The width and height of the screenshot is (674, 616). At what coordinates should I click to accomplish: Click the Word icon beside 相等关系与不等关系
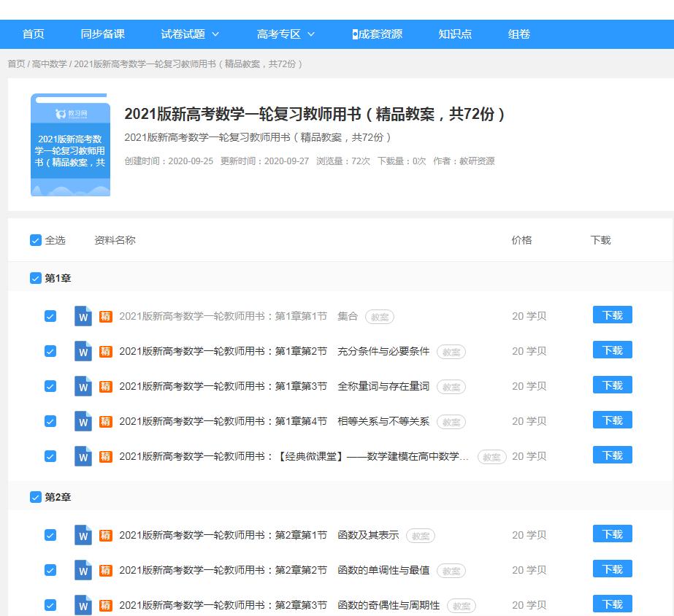(x=83, y=421)
